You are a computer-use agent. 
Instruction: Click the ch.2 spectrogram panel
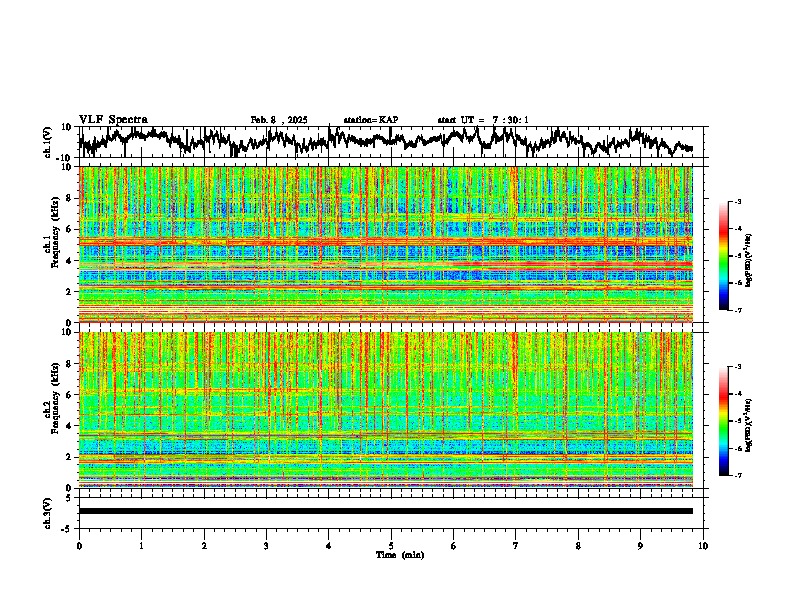386,410
